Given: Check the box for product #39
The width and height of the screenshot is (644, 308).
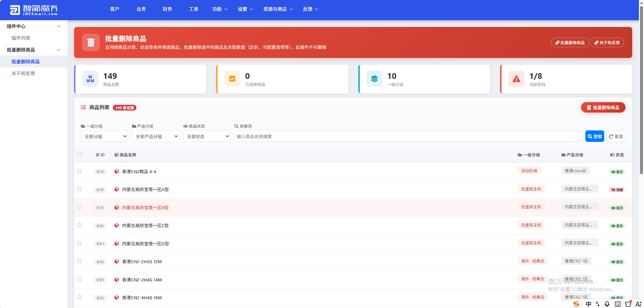Looking at the screenshot, I should pos(79,207).
